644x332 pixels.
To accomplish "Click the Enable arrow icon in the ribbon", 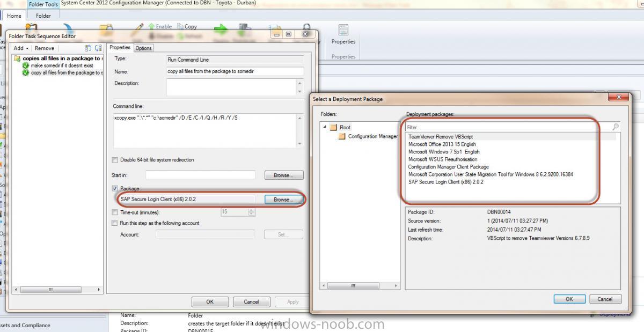I will (x=151, y=26).
